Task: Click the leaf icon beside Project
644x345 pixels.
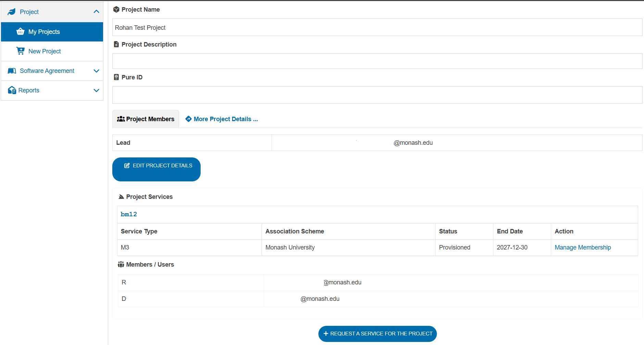Action: [x=12, y=12]
